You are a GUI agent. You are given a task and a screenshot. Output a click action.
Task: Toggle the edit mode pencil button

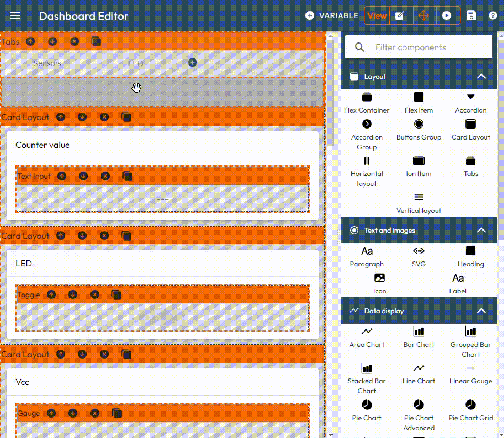tap(400, 15)
